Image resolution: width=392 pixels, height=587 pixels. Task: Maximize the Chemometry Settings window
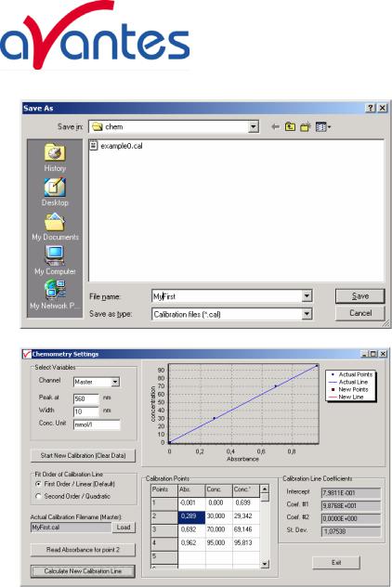tap(372, 354)
